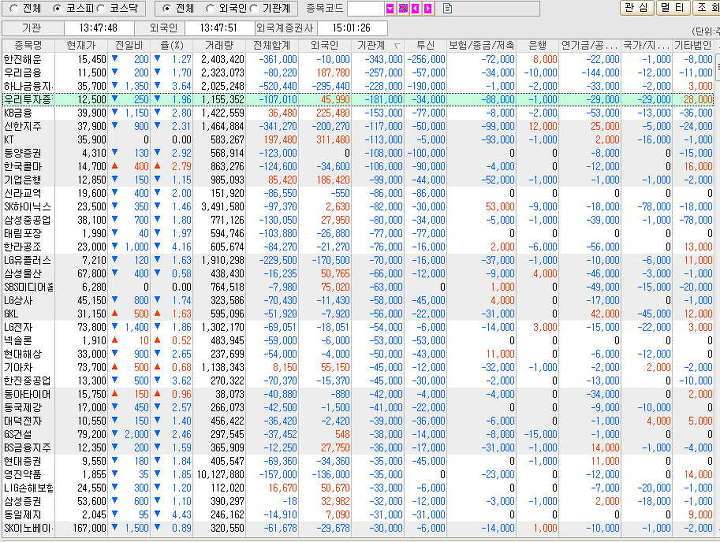This screenshot has width=720, height=542.
Task: Click the 멀티 button
Action: (x=673, y=8)
